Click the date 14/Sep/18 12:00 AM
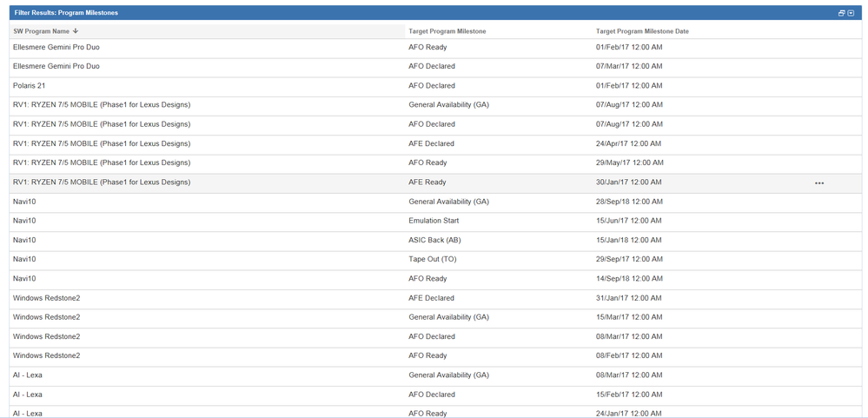868x418 pixels. [x=629, y=278]
